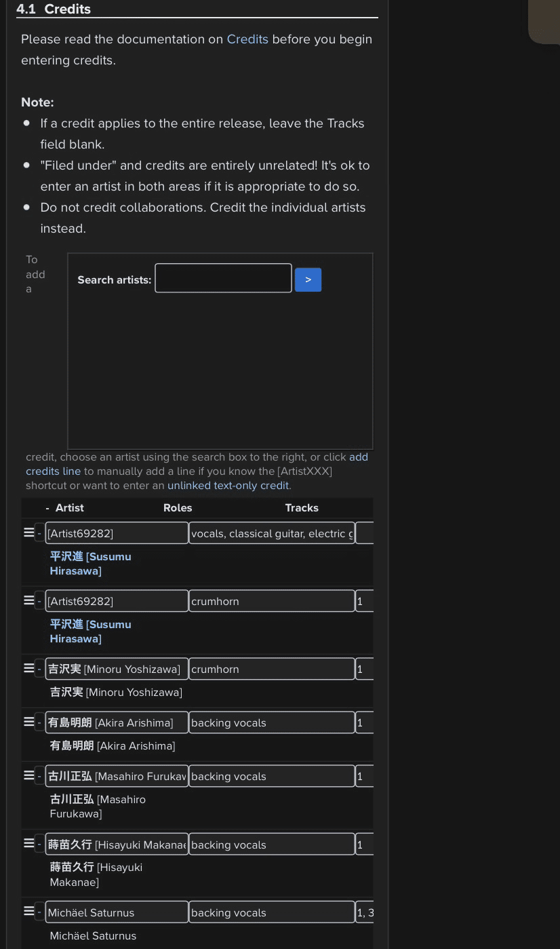Viewport: 560px width, 949px height.
Task: Click the drag handle on the Susumu Hirasawa crumhorn row
Action: coord(28,601)
